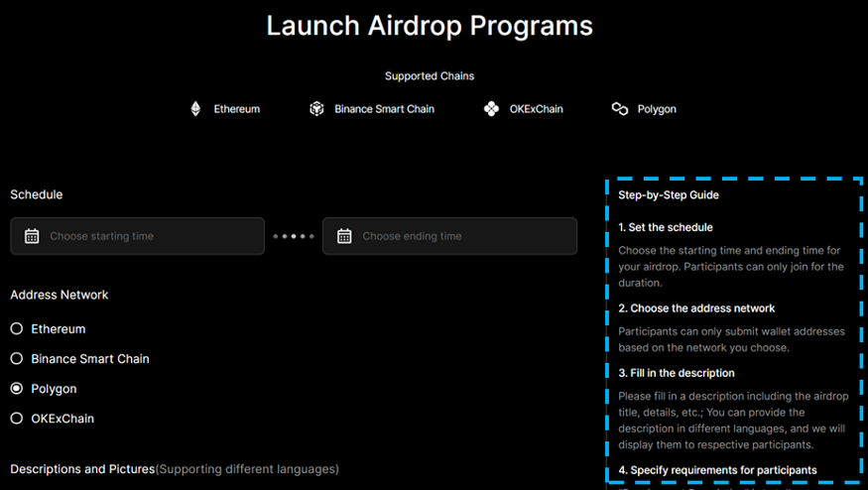Click the calendar icon for starting time

32,236
